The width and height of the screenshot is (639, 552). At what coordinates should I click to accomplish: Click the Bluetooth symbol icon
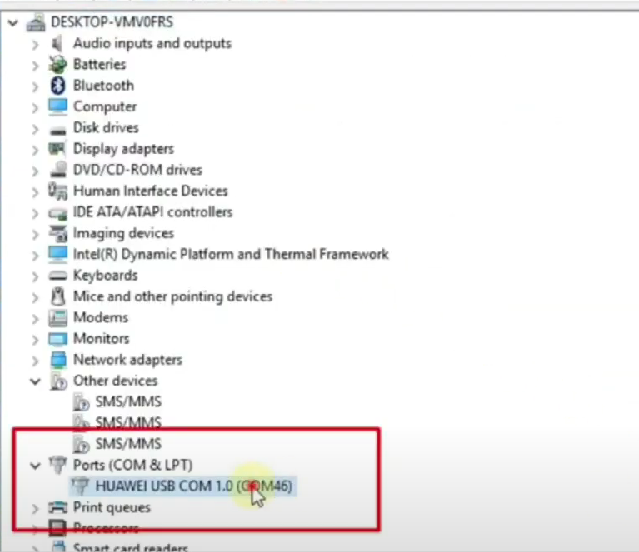(x=57, y=86)
